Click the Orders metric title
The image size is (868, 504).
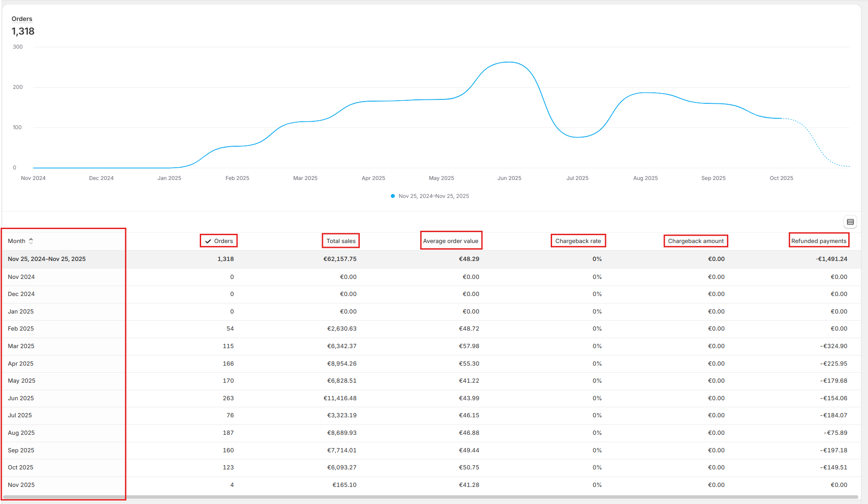point(22,19)
